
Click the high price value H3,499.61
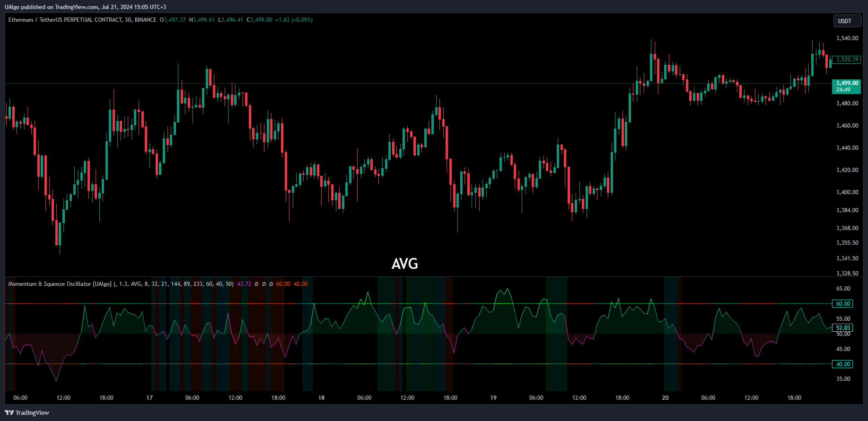[202, 20]
